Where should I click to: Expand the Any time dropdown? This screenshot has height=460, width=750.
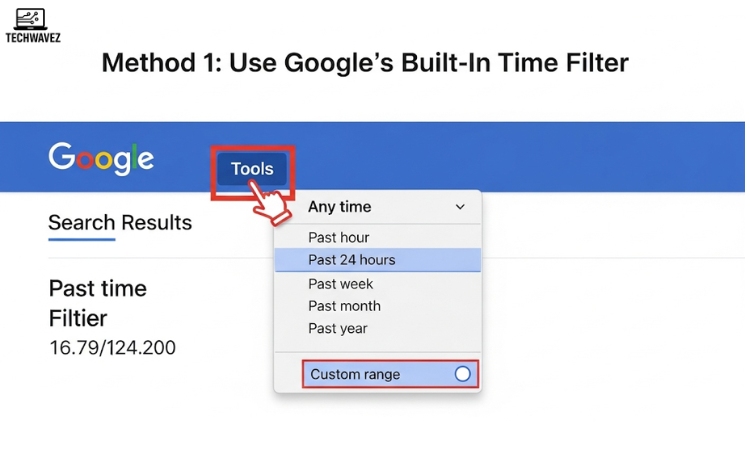(x=340, y=207)
